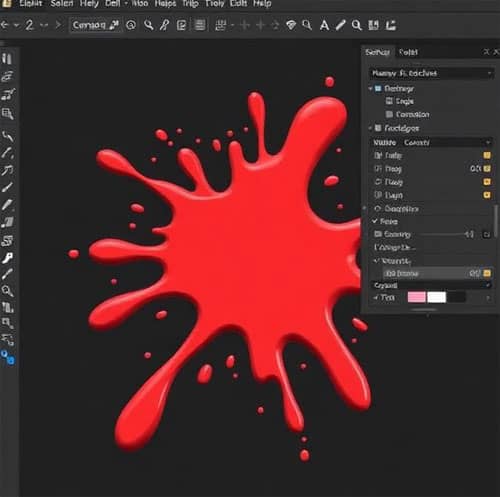Viewport: 500px width, 497px height.
Task: Click the fan-shaped signal icon in the top toolbar
Action: (291, 25)
